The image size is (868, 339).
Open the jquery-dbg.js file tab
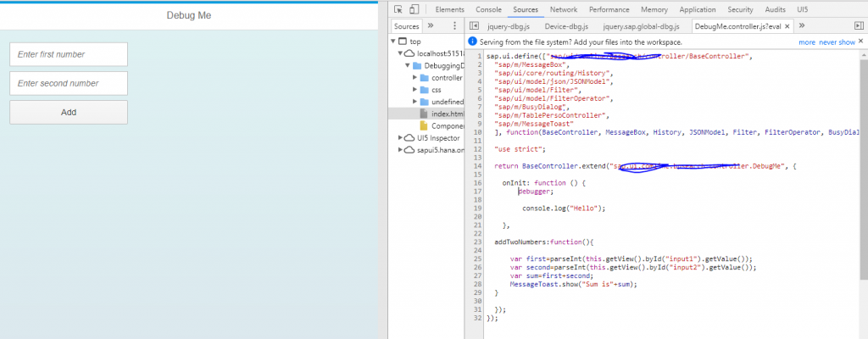pyautogui.click(x=509, y=26)
